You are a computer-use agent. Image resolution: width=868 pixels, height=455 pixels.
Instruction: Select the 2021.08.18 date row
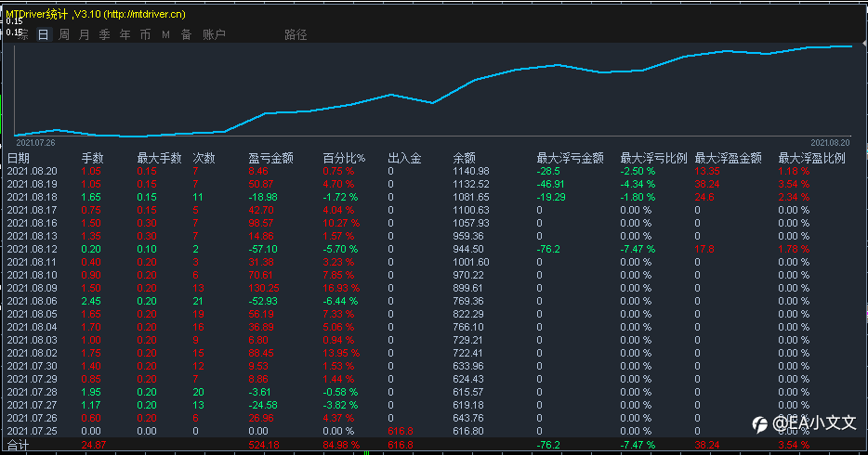33,198
